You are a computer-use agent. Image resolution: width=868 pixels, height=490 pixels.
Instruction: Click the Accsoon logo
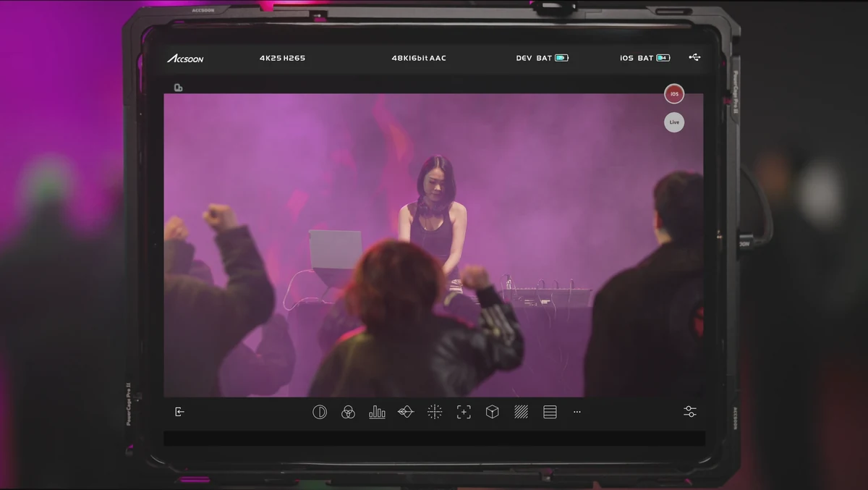[185, 58]
